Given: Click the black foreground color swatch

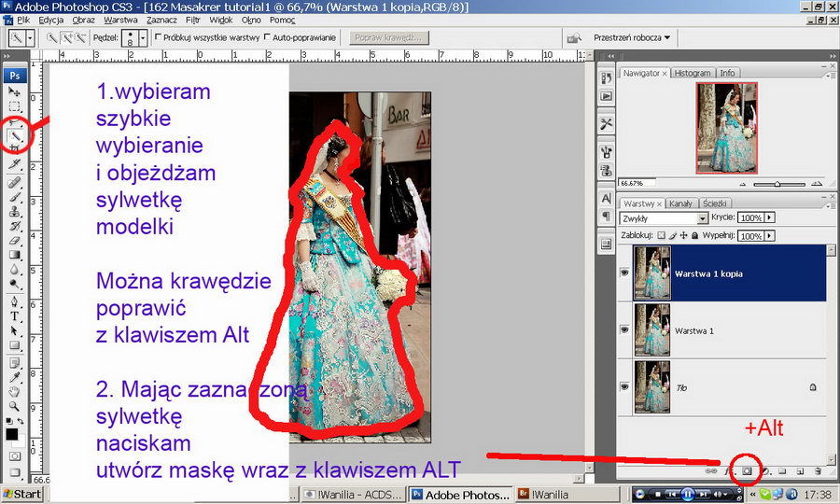Looking at the screenshot, I should coord(11,434).
